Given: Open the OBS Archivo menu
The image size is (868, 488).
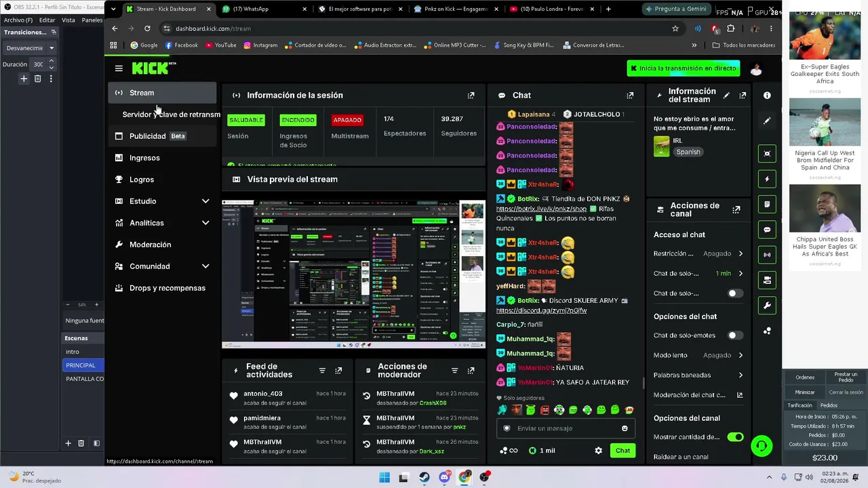Looking at the screenshot, I should click(x=18, y=20).
